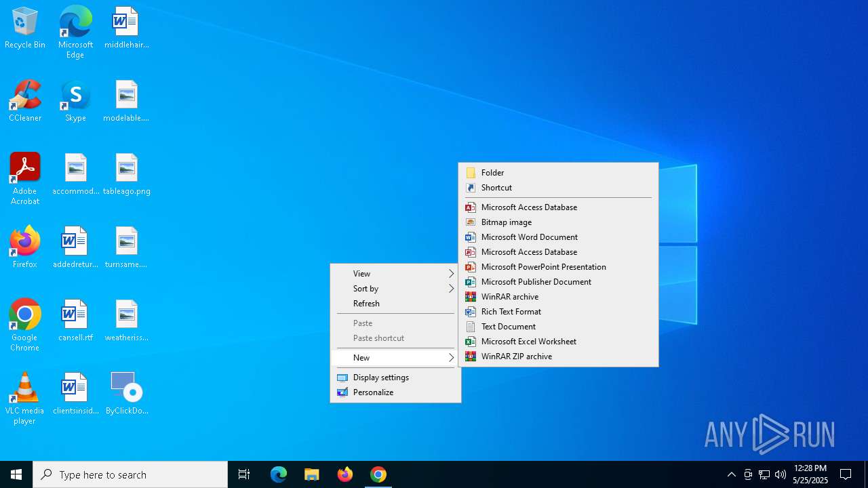The width and height of the screenshot is (868, 488).
Task: Select the Skype desktop shortcut
Action: [75, 102]
